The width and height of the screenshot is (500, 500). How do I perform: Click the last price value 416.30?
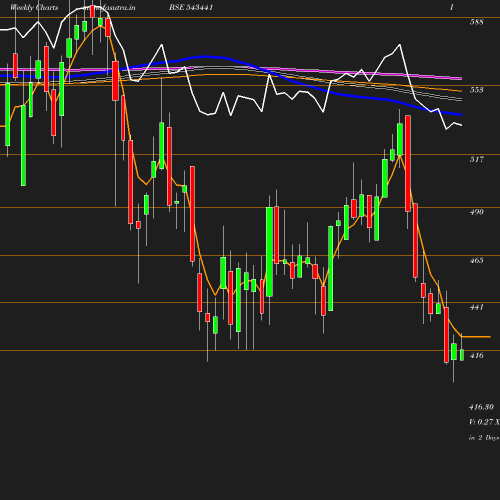tap(481, 407)
